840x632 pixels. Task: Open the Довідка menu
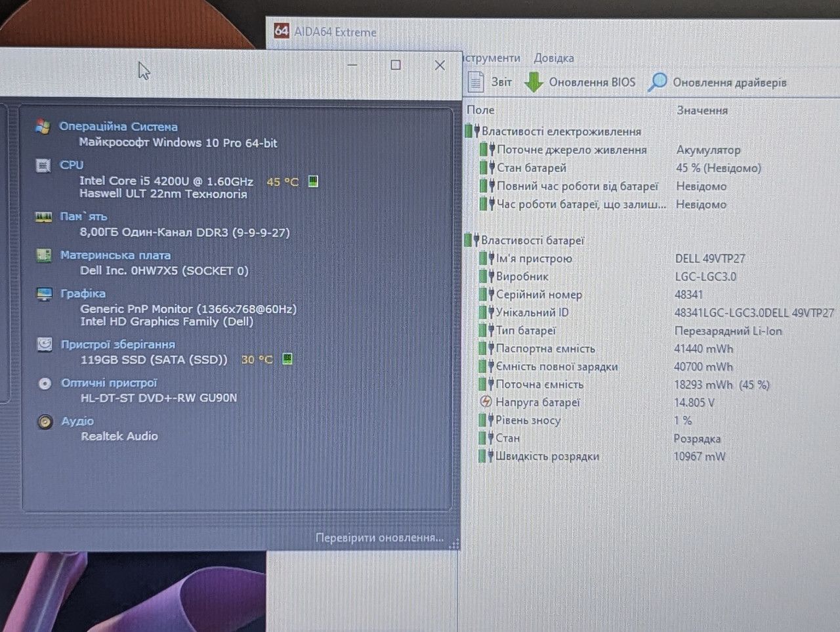pos(553,58)
